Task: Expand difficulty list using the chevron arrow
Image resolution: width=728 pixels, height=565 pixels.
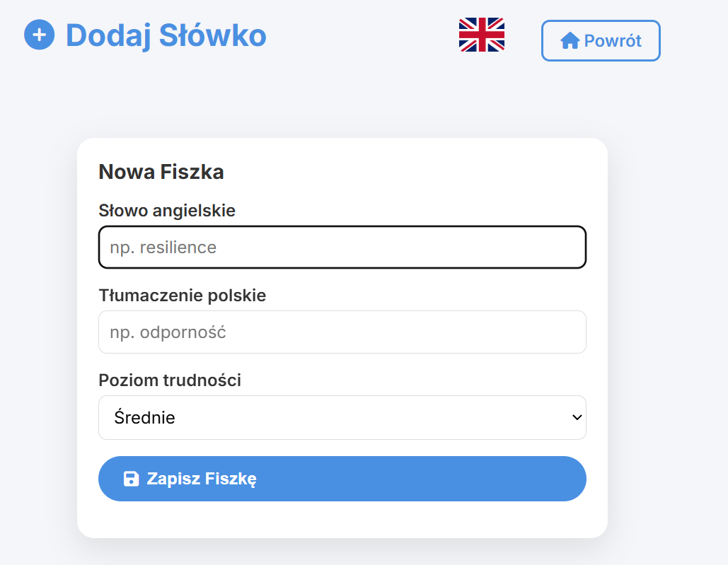Action: [577, 417]
